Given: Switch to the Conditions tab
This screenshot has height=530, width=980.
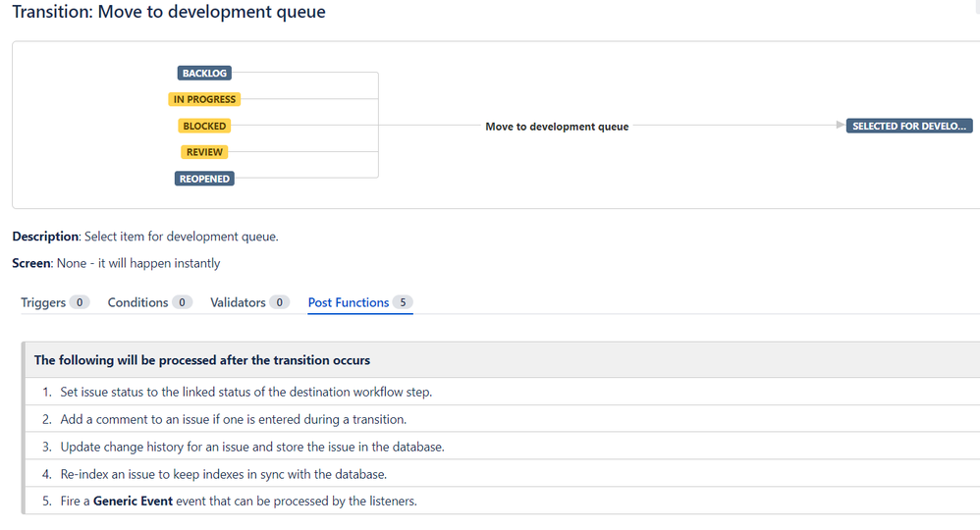Looking at the screenshot, I should coord(149,302).
